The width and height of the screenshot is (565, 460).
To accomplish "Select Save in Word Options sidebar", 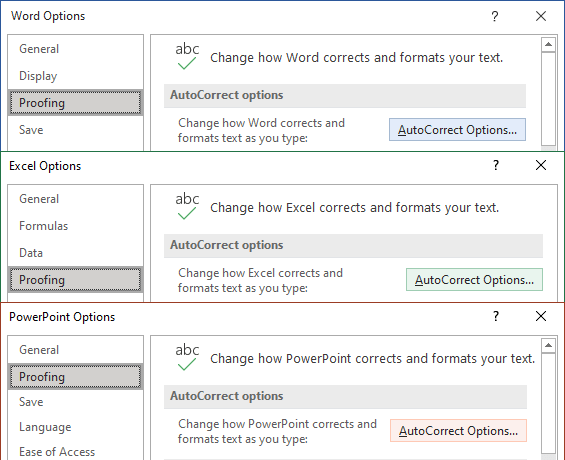I will 75,130.
